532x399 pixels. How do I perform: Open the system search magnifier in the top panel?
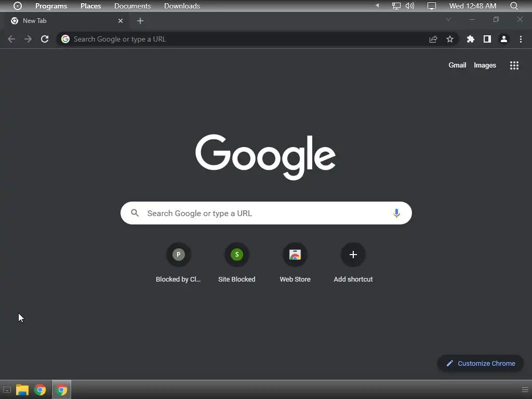(514, 6)
